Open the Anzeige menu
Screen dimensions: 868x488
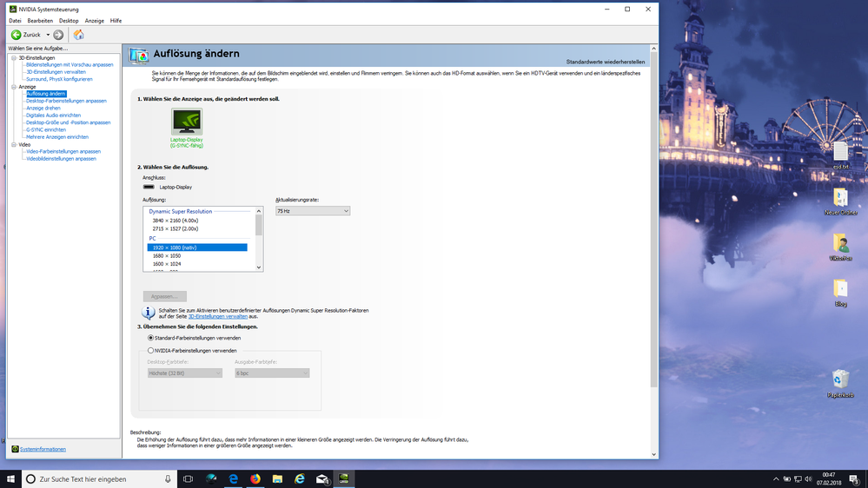click(94, 21)
